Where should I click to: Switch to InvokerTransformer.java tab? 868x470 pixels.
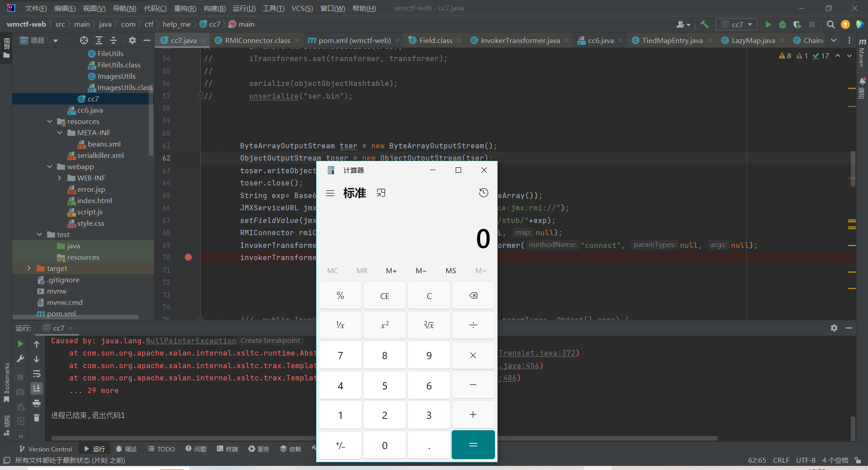coord(520,40)
